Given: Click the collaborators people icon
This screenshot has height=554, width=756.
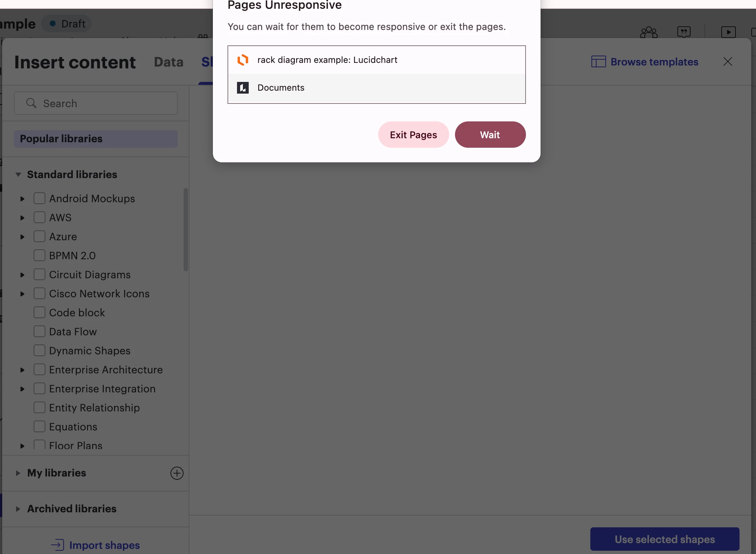Looking at the screenshot, I should 648,33.
